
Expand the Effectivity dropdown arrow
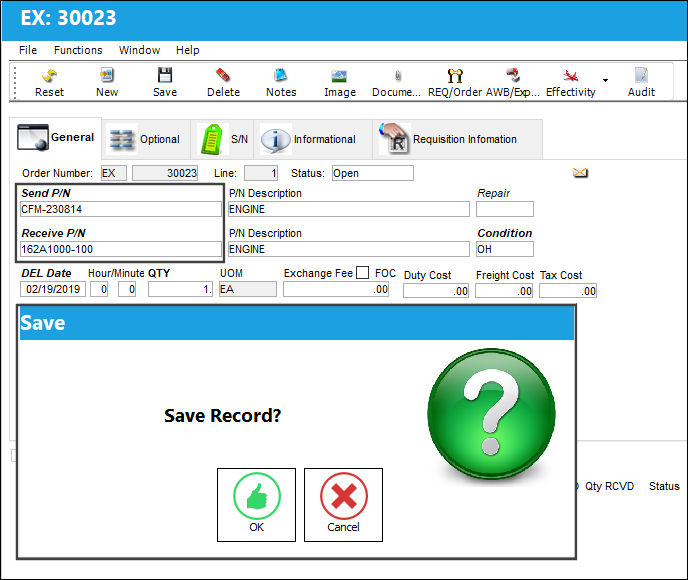click(606, 80)
